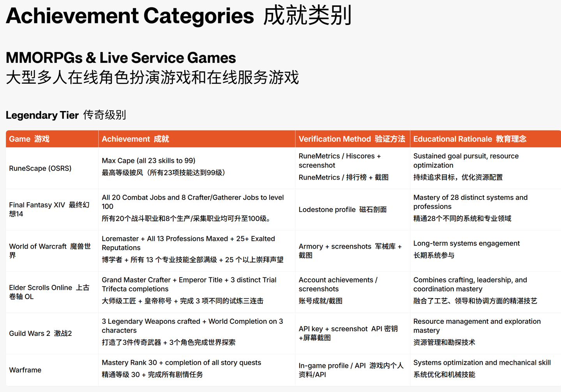Click the Chinese text '精通等级 30 + 完成所有剧情任务'

tap(152, 374)
